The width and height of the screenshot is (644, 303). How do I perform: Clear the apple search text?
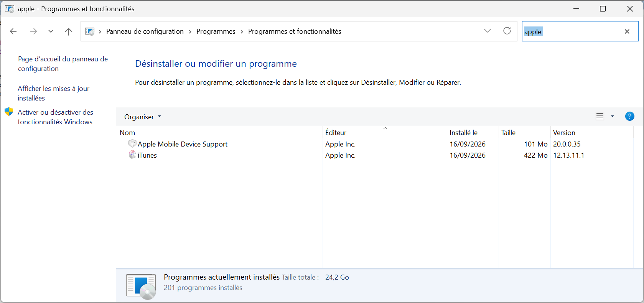tap(627, 31)
